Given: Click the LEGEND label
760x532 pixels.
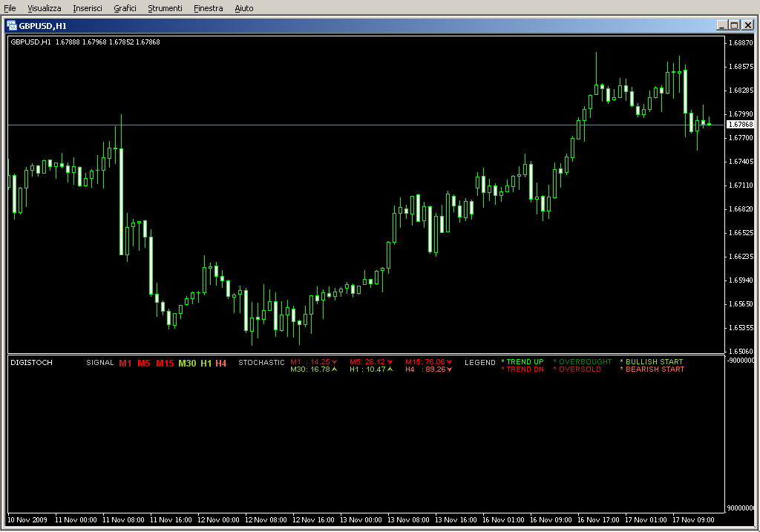Looking at the screenshot, I should point(480,362).
